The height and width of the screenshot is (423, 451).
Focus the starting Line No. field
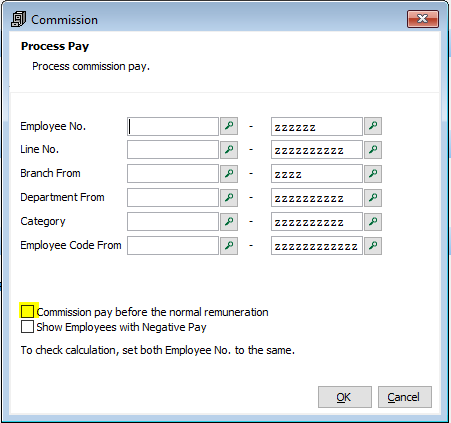tap(173, 150)
